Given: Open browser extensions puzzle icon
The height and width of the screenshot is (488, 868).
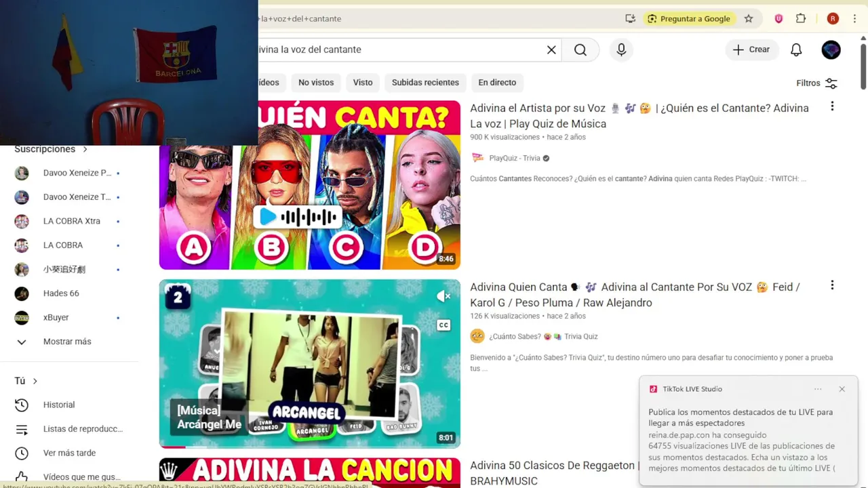Looking at the screenshot, I should [x=801, y=19].
